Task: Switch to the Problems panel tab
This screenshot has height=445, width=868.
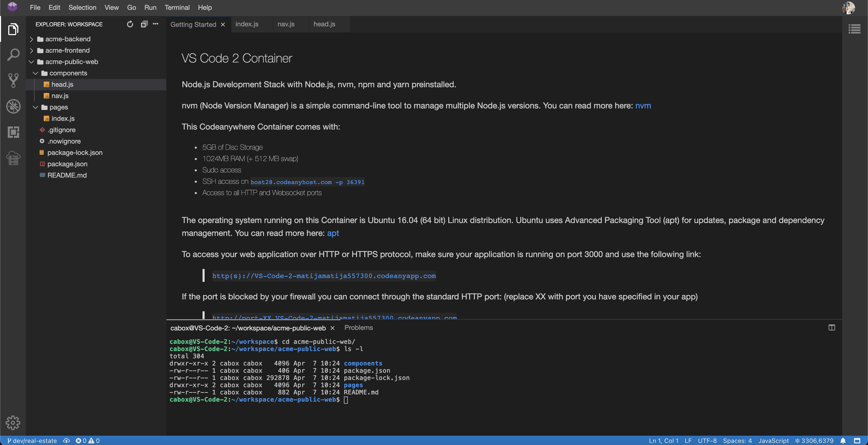Action: coord(358,327)
